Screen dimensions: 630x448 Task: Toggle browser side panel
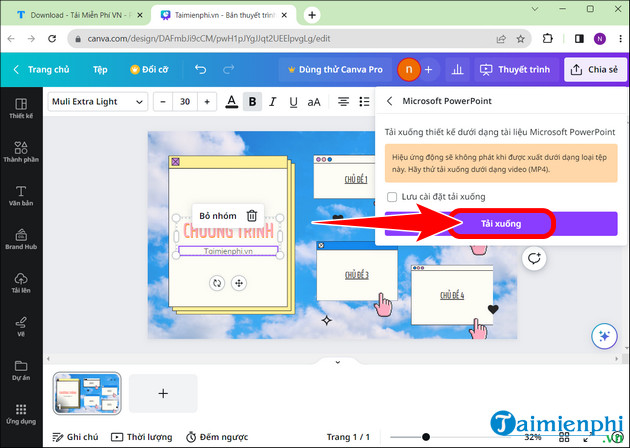(x=579, y=39)
